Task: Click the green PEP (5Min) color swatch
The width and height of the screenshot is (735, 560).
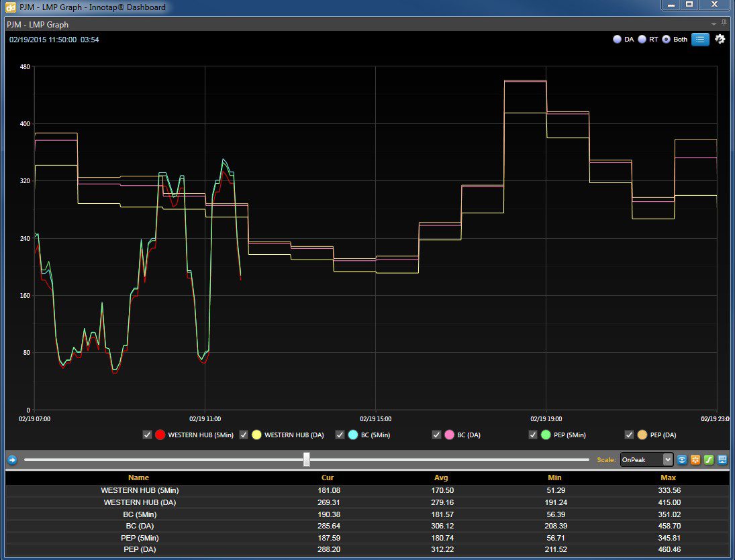Action: [546, 435]
